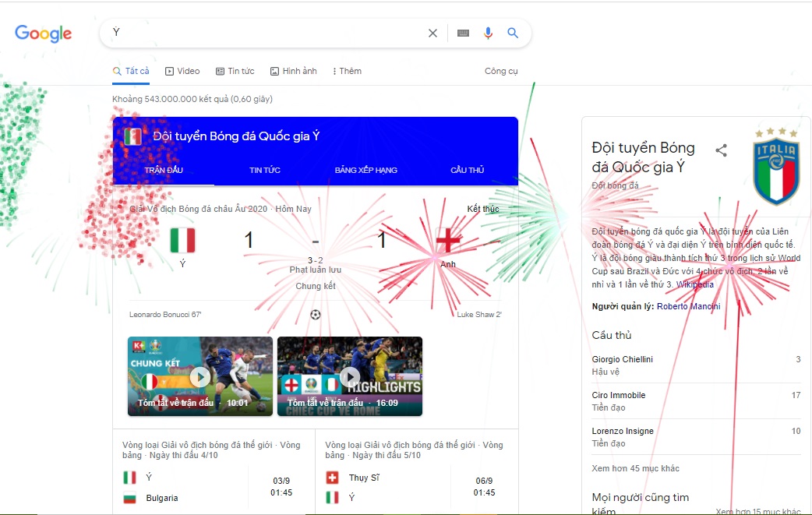Image resolution: width=812 pixels, height=515 pixels.
Task: Click the share icon in knowledge panel
Action: coord(722,150)
